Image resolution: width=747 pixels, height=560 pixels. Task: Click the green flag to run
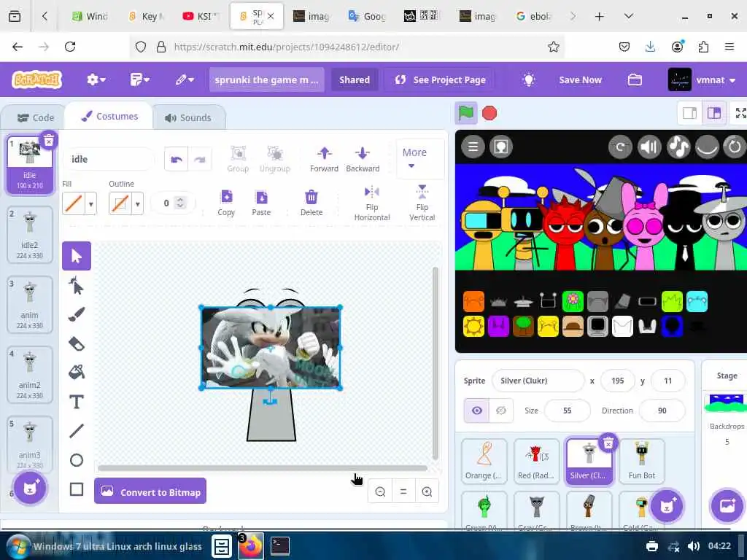(x=465, y=113)
